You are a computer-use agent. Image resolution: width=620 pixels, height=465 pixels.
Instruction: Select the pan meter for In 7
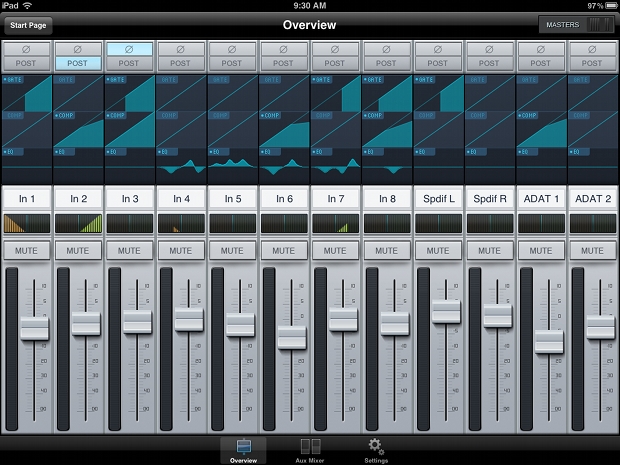[x=335, y=223]
